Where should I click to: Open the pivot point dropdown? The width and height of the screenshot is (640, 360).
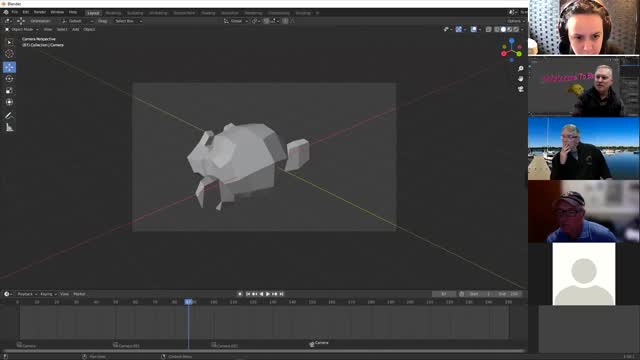pyautogui.click(x=256, y=21)
